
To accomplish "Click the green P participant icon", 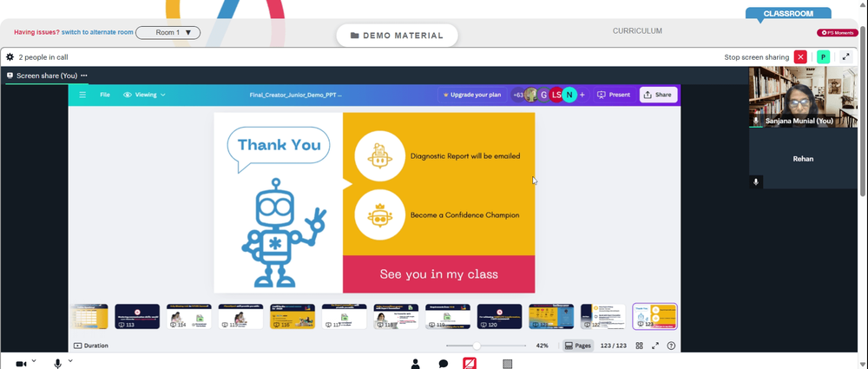I will (x=823, y=57).
